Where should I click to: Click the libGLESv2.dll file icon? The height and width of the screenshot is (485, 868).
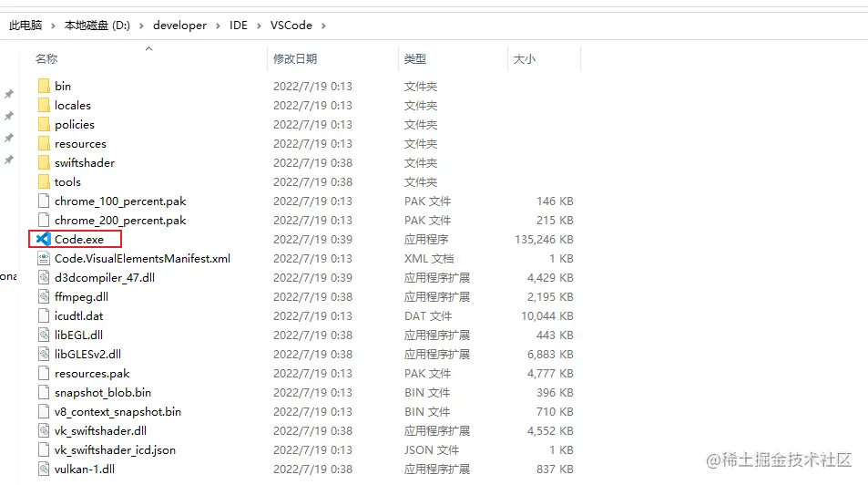44,355
